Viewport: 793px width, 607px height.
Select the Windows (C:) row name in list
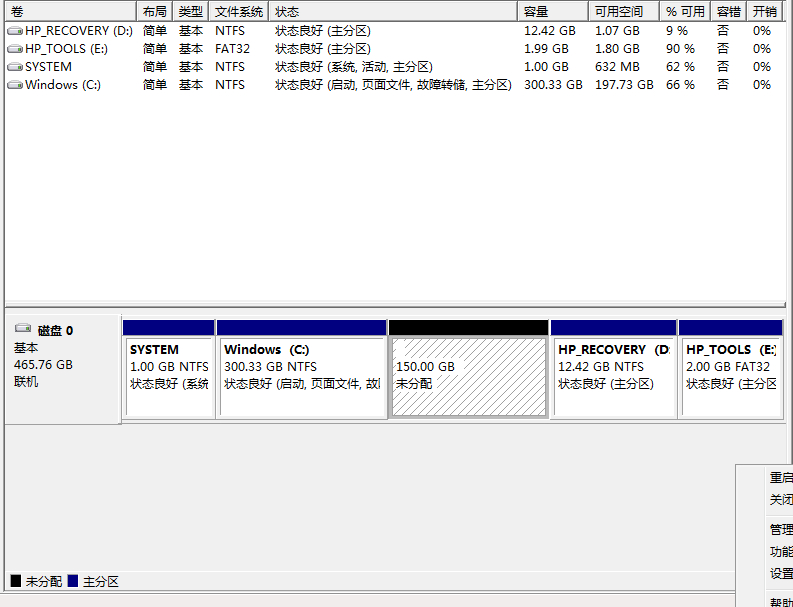[63, 85]
